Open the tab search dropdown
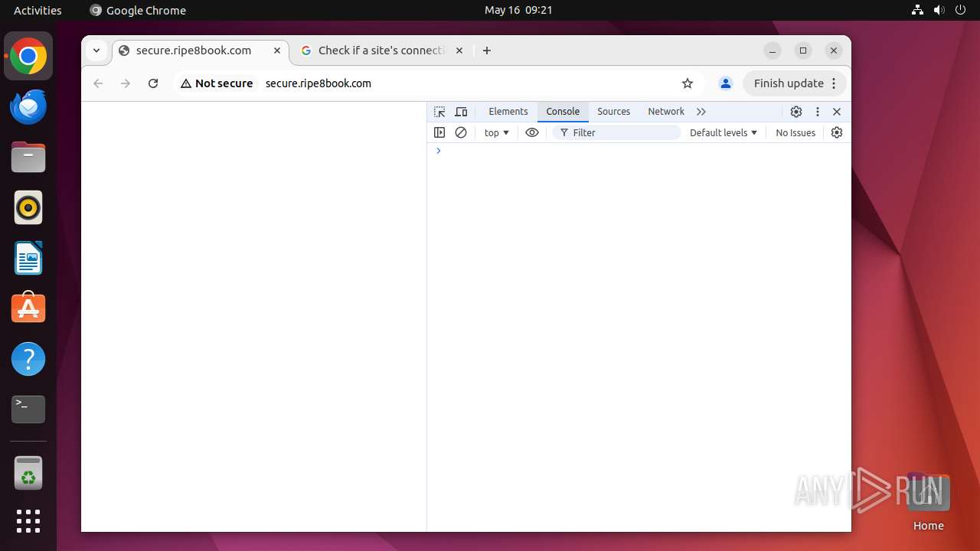Image resolution: width=980 pixels, height=551 pixels. pyautogui.click(x=96, y=51)
